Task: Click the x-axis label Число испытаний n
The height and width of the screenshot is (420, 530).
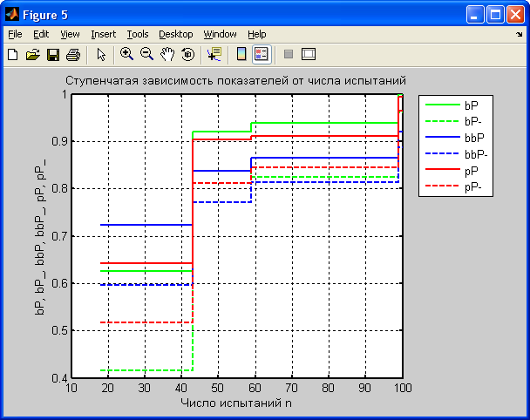Action: pyautogui.click(x=236, y=403)
